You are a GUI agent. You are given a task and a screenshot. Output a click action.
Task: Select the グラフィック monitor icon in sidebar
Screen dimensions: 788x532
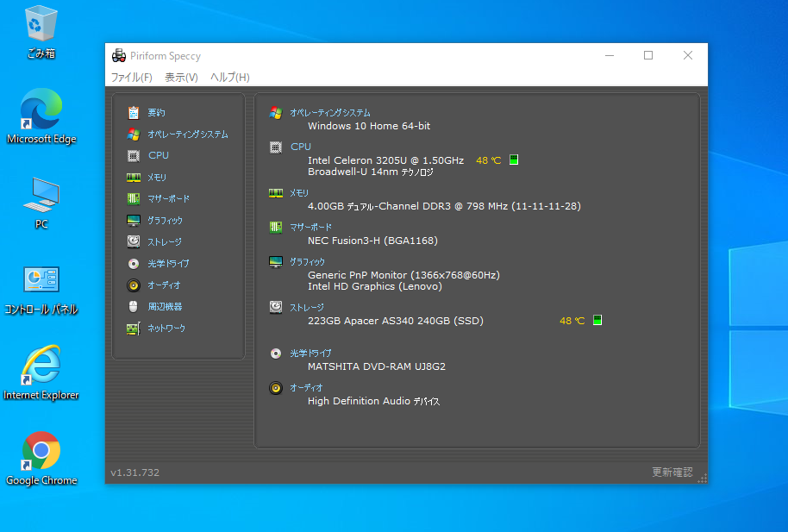(x=133, y=220)
